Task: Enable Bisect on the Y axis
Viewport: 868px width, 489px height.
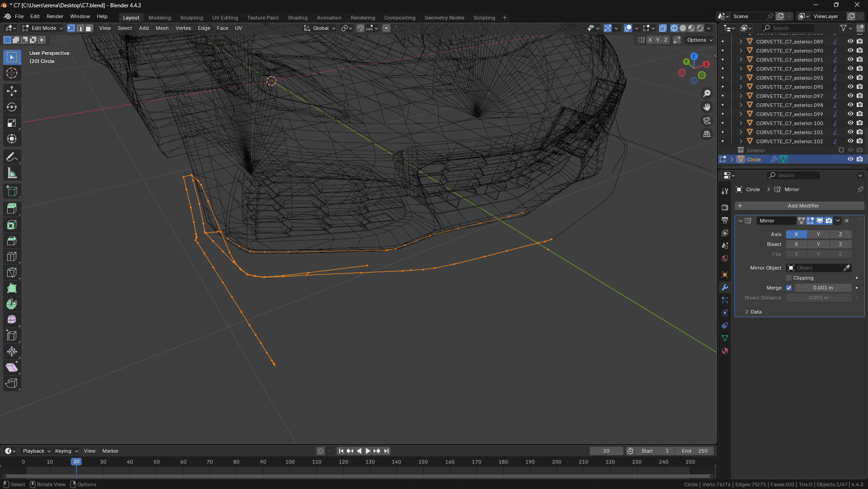Action: tap(818, 244)
